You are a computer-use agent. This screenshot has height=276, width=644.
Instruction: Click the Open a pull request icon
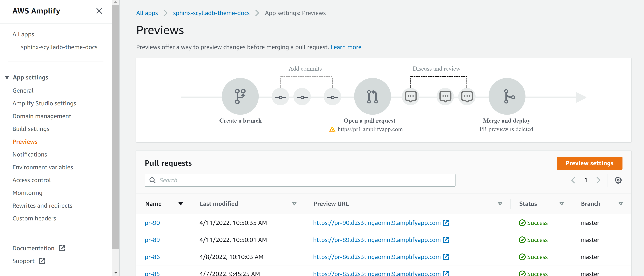click(372, 96)
